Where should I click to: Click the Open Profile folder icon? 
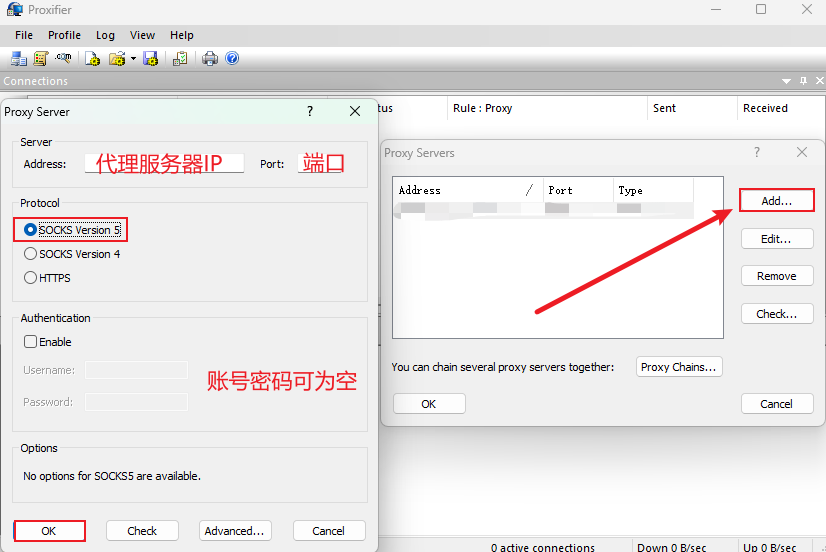coord(117,58)
